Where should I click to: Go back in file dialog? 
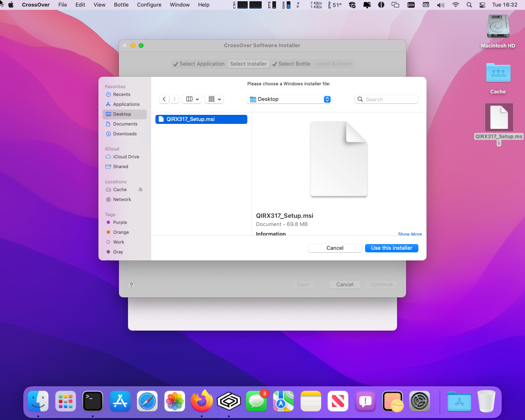[164, 99]
